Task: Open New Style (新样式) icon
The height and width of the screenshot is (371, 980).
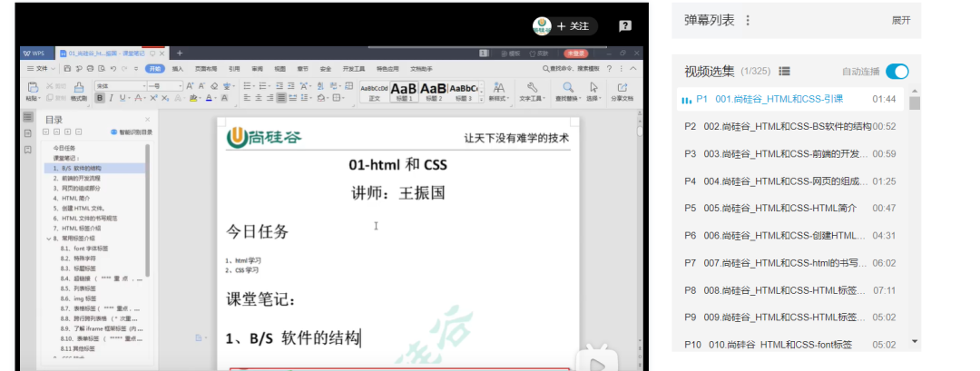Action: pyautogui.click(x=499, y=92)
